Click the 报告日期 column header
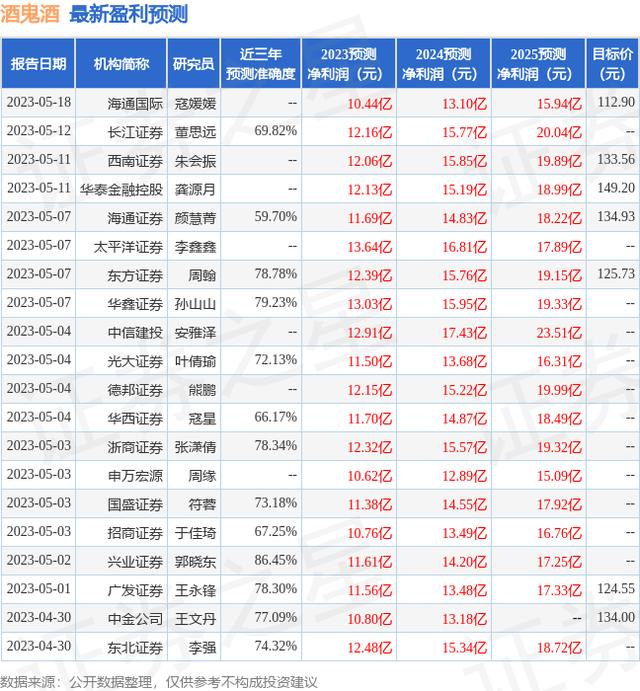The height and width of the screenshot is (691, 640). (x=38, y=64)
